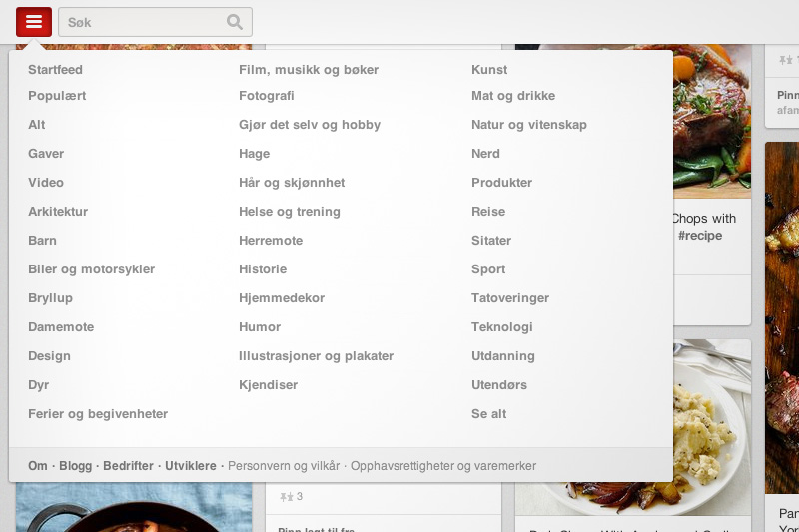The width and height of the screenshot is (799, 532).
Task: Open the Design category
Action: pos(49,357)
